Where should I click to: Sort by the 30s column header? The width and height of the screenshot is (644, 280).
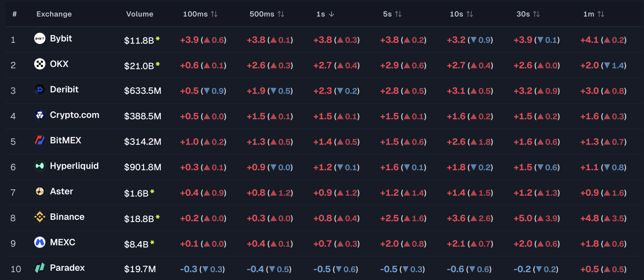(528, 14)
